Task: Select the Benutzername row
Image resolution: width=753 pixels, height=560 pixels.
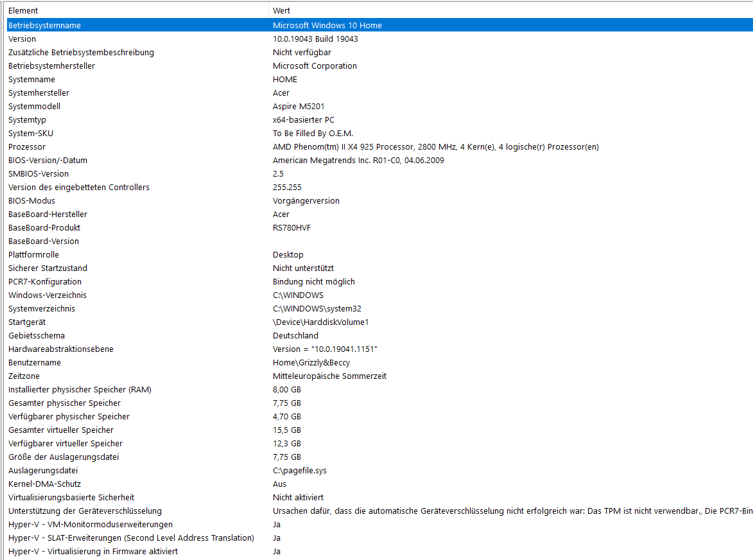Action: click(x=380, y=362)
